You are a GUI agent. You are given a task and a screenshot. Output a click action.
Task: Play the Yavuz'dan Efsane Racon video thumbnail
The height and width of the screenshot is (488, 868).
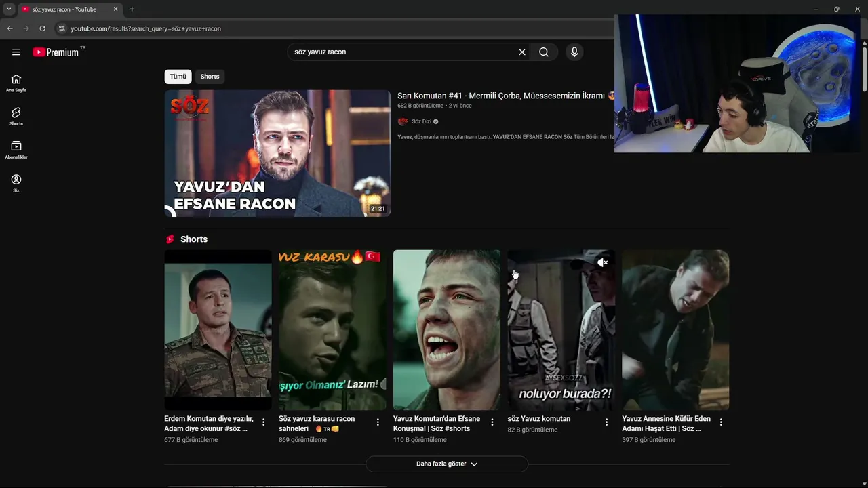[x=277, y=153]
